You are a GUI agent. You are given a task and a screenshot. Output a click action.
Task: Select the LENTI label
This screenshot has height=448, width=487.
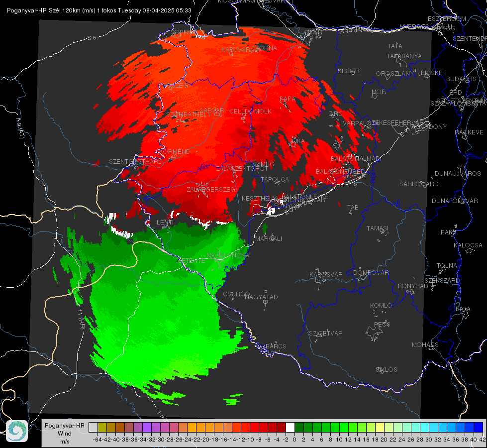(165, 223)
